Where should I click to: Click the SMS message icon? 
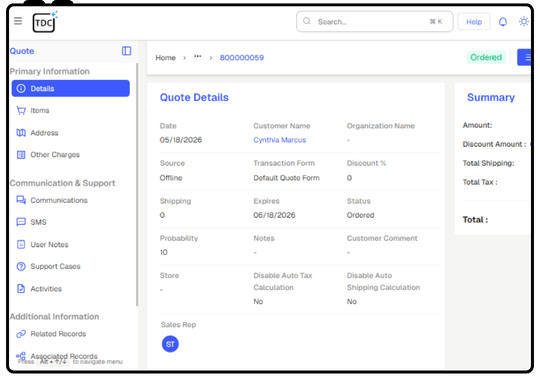(x=21, y=222)
